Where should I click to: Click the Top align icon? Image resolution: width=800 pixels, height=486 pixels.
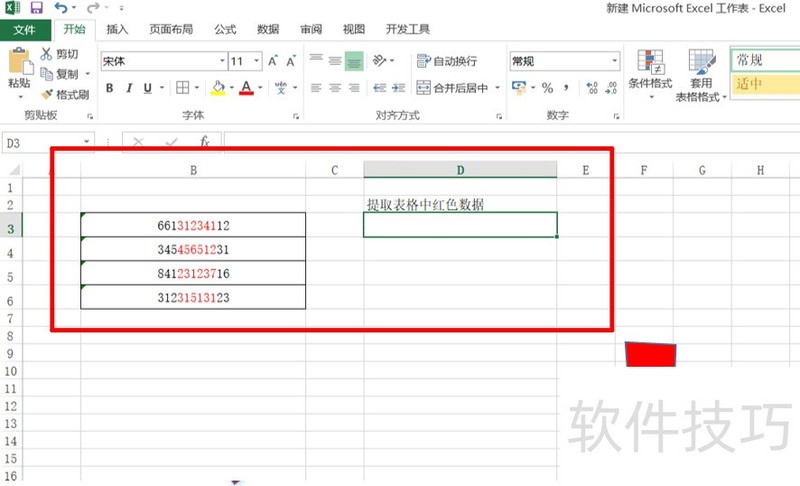point(316,61)
